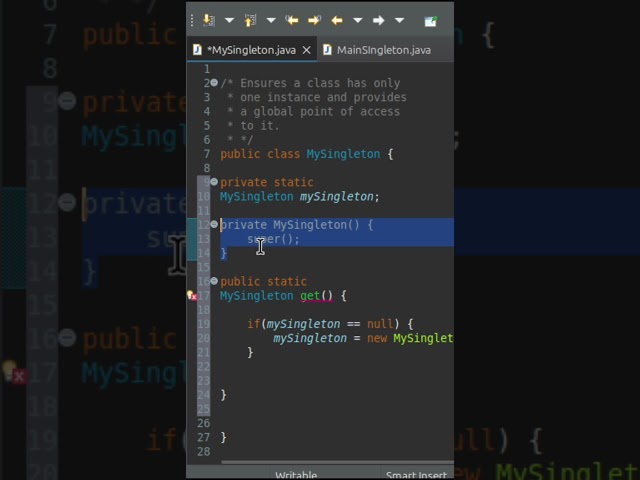Collapse the comment block at line 2

click(214, 83)
